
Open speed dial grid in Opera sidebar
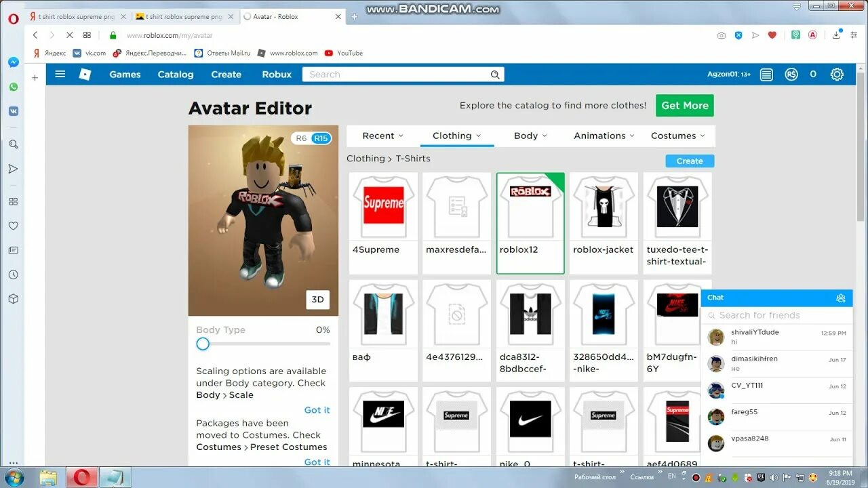pos(13,201)
